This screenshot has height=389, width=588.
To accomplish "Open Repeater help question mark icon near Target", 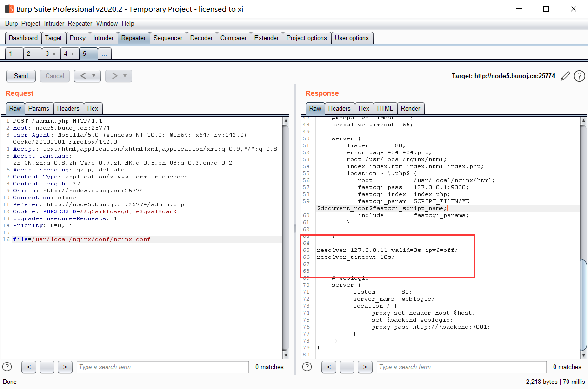I will click(579, 76).
